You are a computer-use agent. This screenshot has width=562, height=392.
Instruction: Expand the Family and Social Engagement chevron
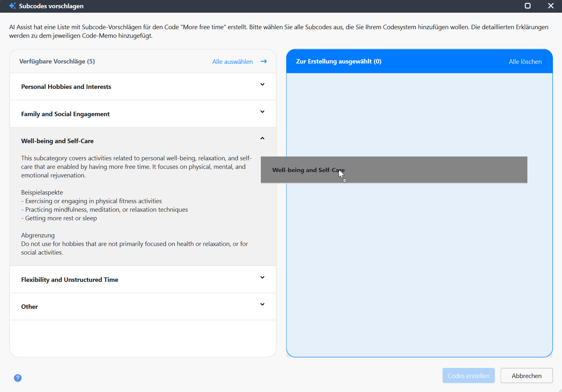(262, 112)
